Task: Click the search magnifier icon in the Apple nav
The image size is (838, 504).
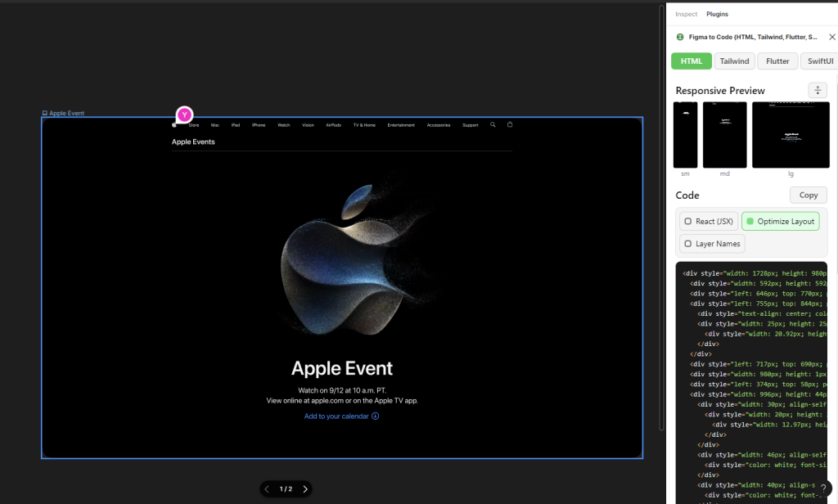Action: 493,125
